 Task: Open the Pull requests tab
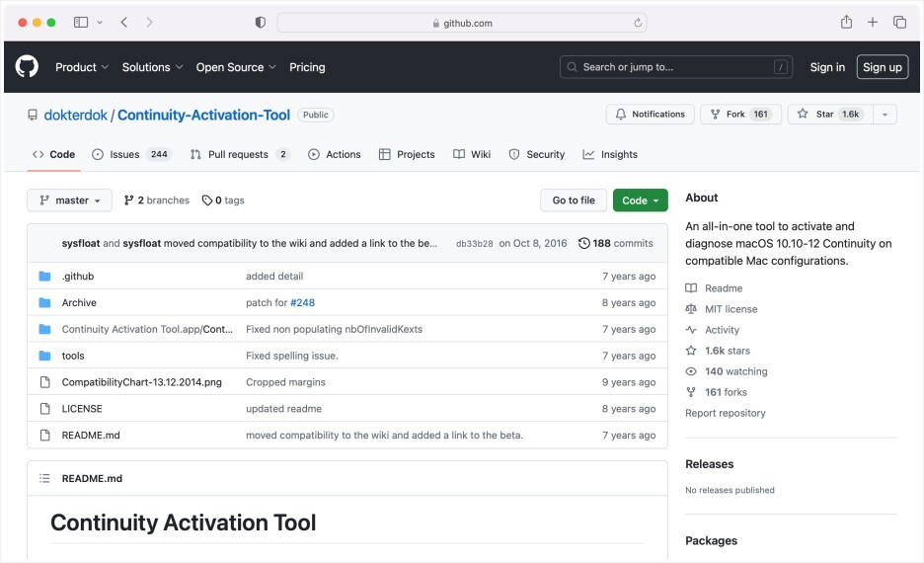pyautogui.click(x=240, y=154)
